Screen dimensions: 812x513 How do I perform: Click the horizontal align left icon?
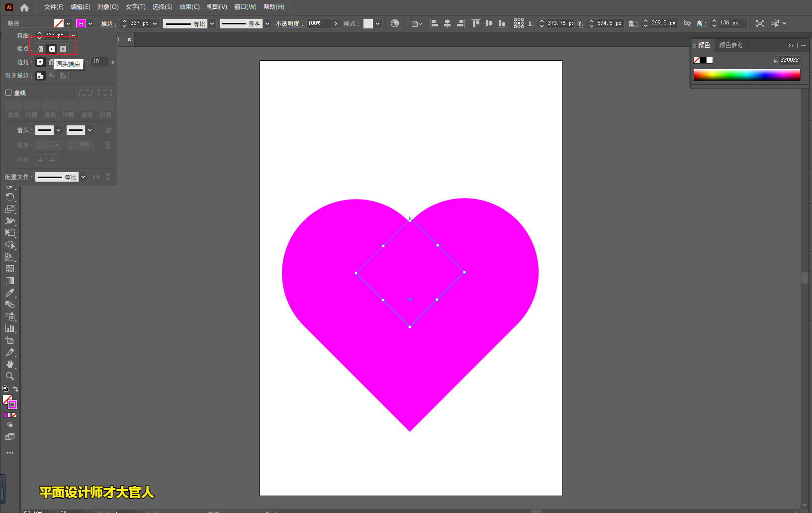coord(434,23)
